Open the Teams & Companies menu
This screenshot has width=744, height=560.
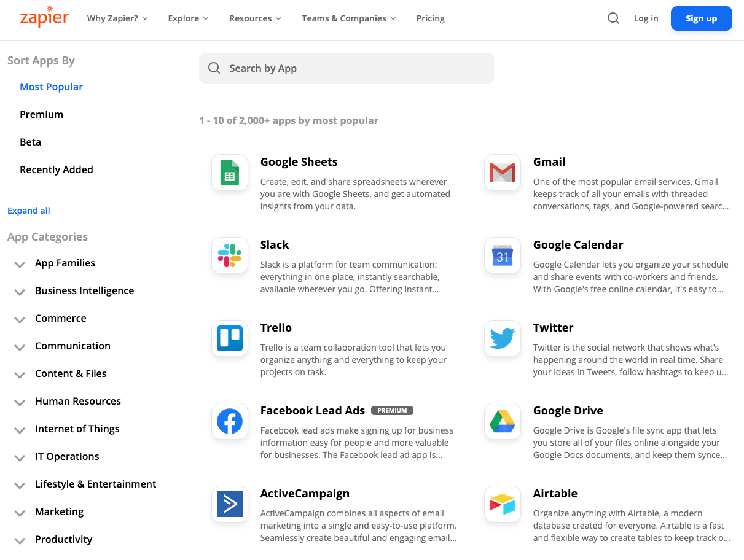click(349, 18)
